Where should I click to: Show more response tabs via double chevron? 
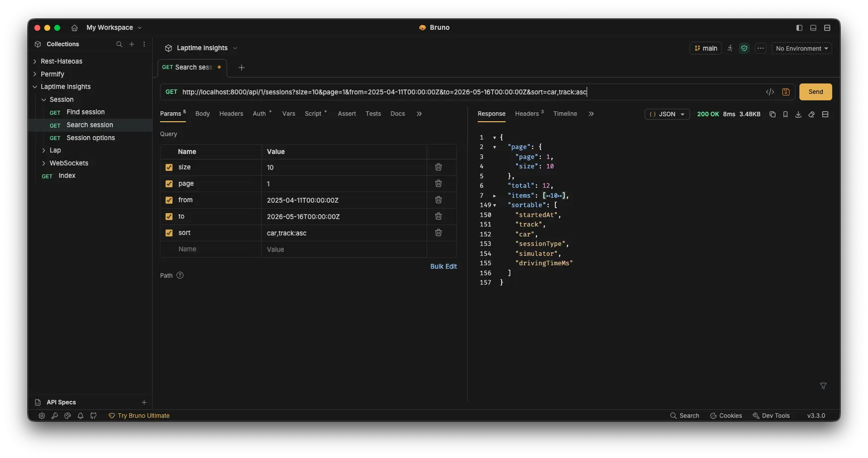[x=591, y=114]
